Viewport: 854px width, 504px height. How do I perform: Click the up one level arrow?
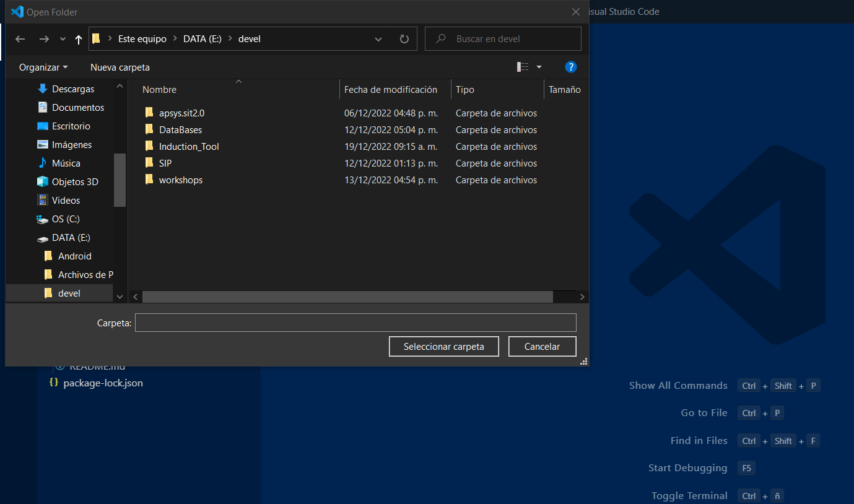(78, 39)
